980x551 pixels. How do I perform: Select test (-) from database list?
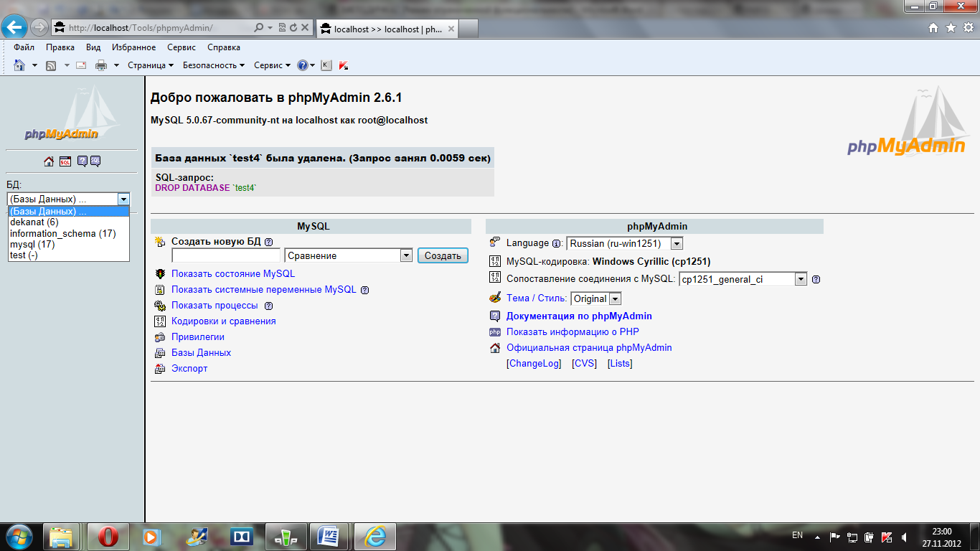pyautogui.click(x=69, y=255)
